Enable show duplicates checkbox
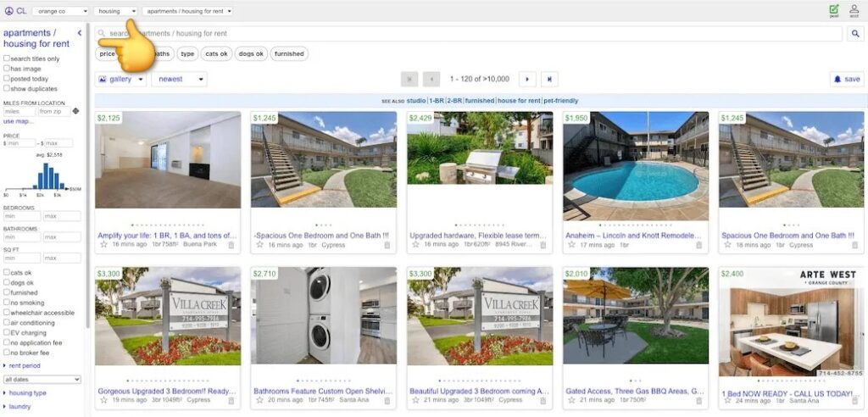The height and width of the screenshot is (417, 868). click(7, 88)
